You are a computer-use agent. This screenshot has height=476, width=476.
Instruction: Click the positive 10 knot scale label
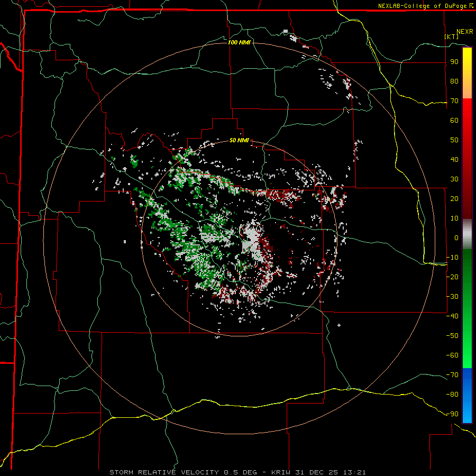454,218
